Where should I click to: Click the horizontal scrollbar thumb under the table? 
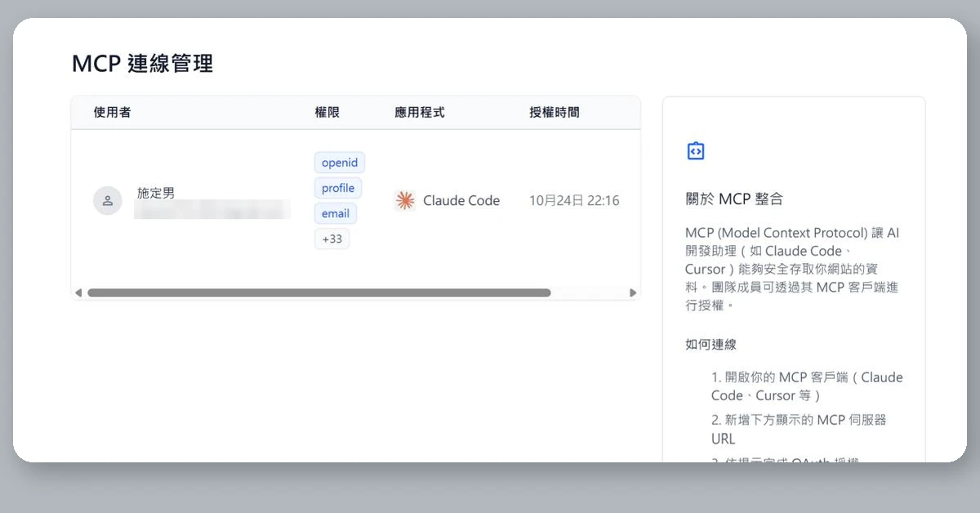tap(319, 292)
